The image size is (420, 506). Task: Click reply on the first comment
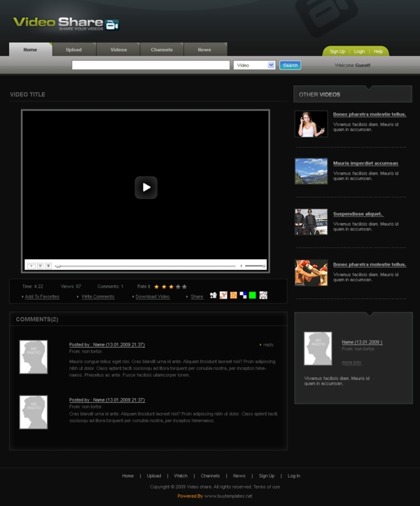point(268,345)
